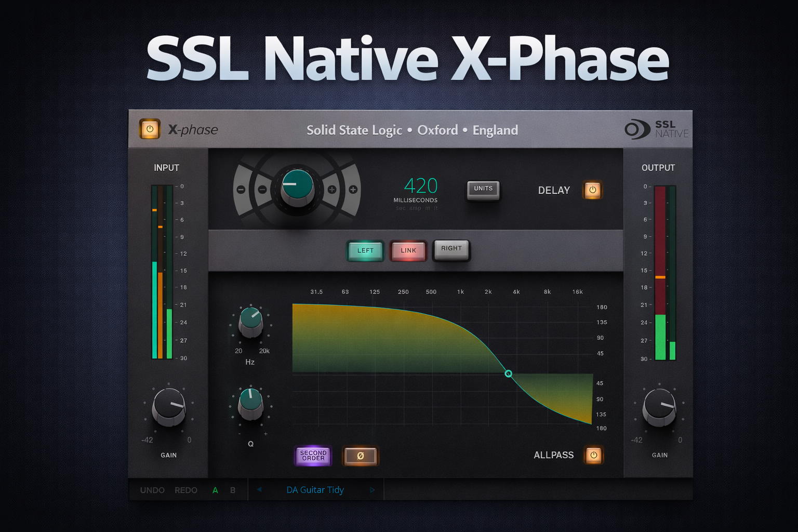Switch to the B comparison state
The width and height of the screenshot is (798, 532).
pos(232,489)
